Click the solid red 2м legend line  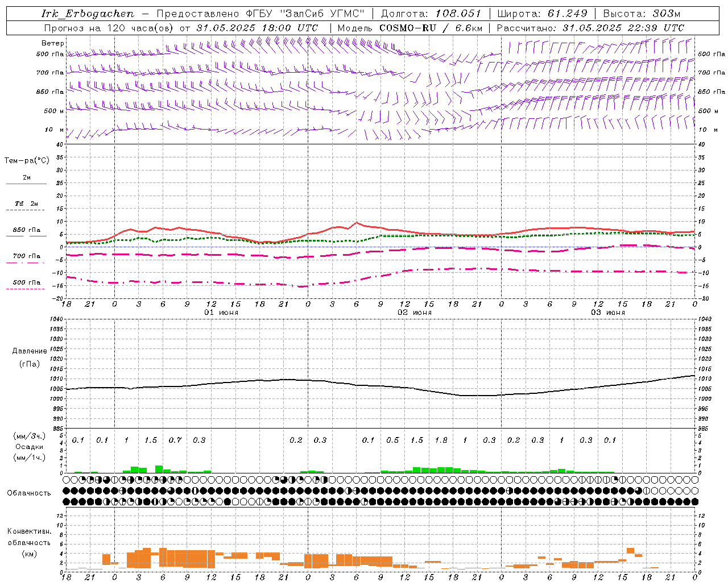[26, 184]
